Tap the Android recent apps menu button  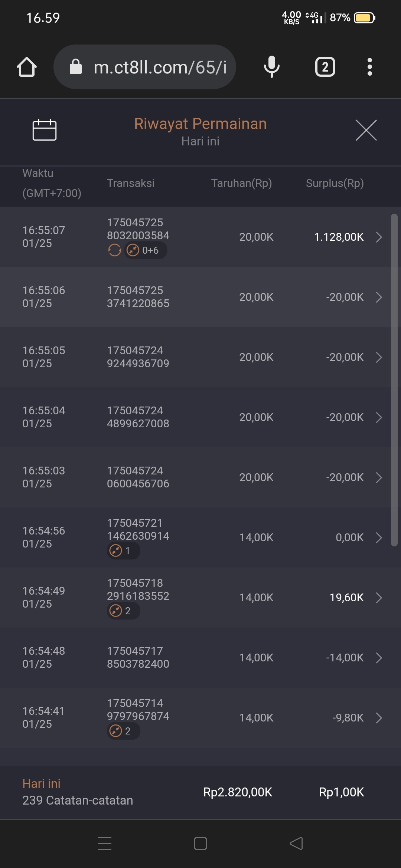click(x=105, y=844)
